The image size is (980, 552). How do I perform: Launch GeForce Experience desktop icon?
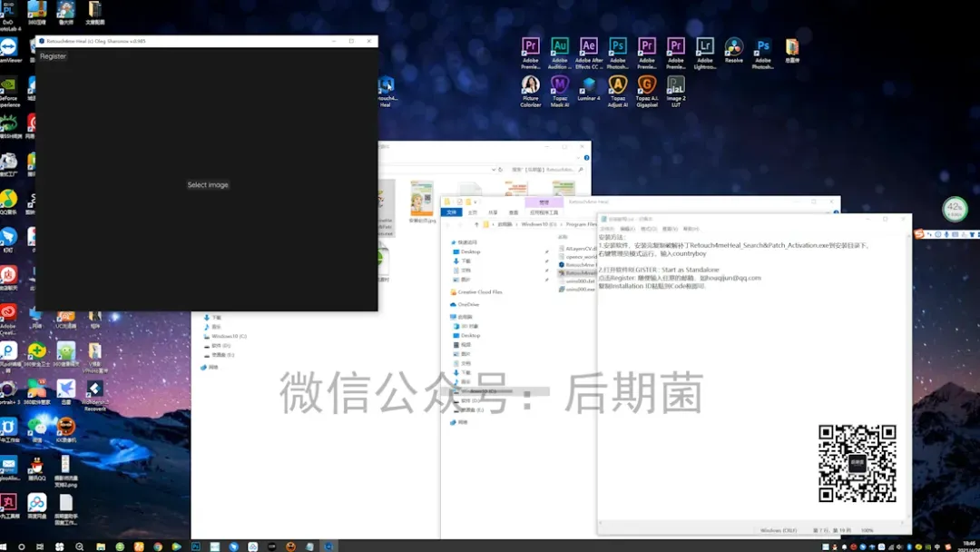click(x=9, y=92)
